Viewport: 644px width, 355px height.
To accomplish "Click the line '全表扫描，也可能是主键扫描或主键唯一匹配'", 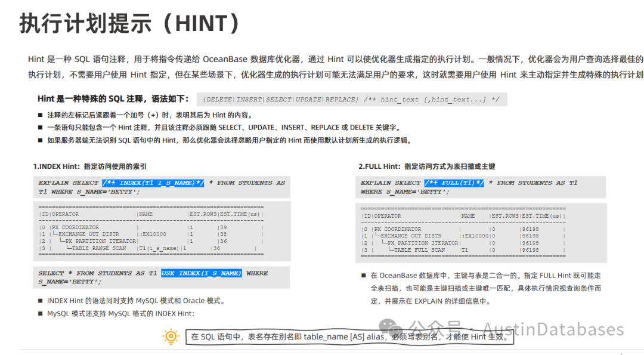I will tap(486, 288).
